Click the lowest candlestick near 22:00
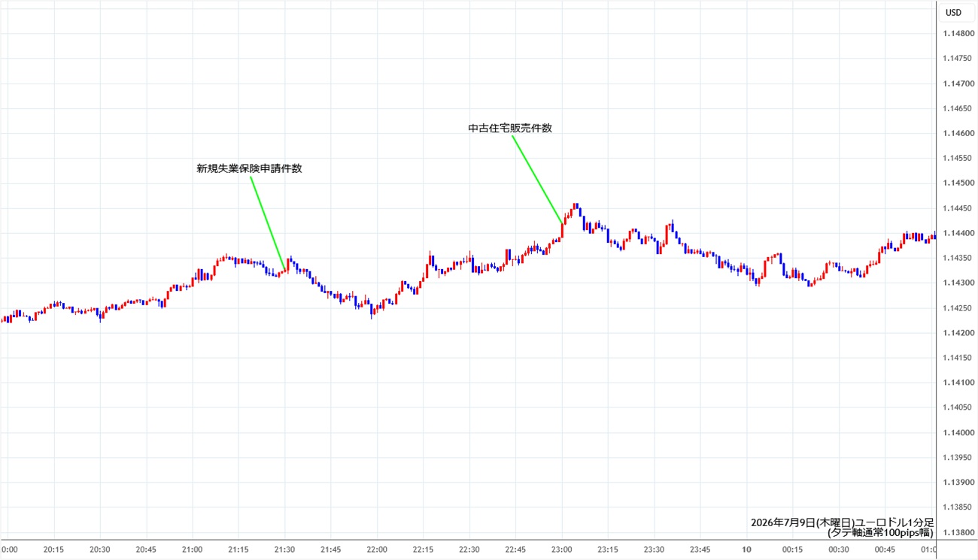This screenshot has height=560, width=978. tap(372, 310)
